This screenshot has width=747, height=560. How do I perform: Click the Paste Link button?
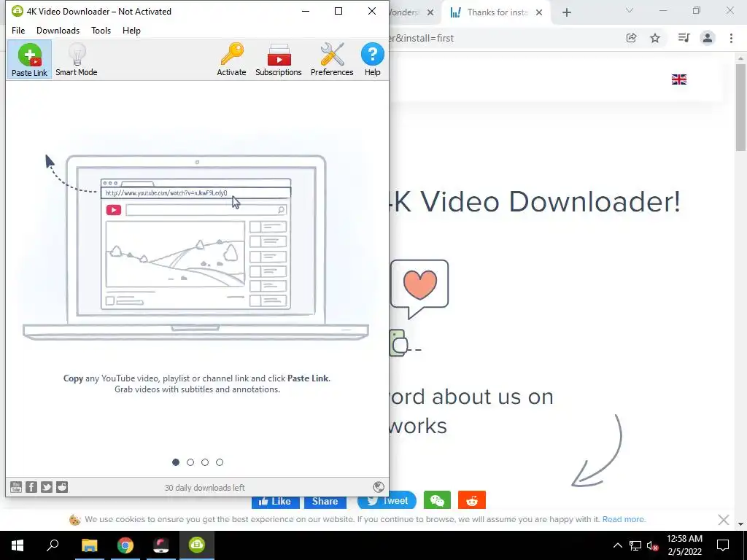coord(29,60)
